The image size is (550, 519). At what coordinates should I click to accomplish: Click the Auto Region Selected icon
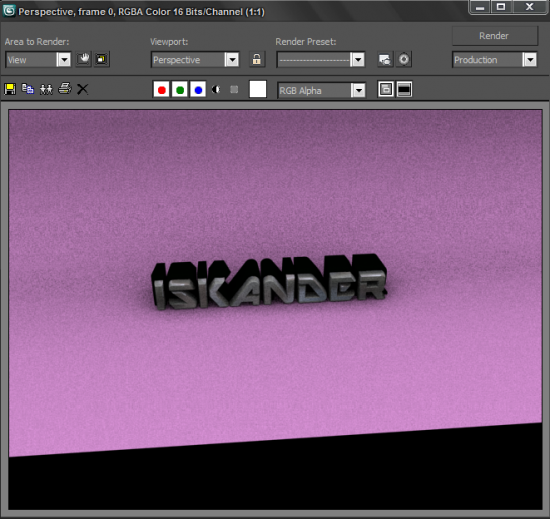(102, 59)
